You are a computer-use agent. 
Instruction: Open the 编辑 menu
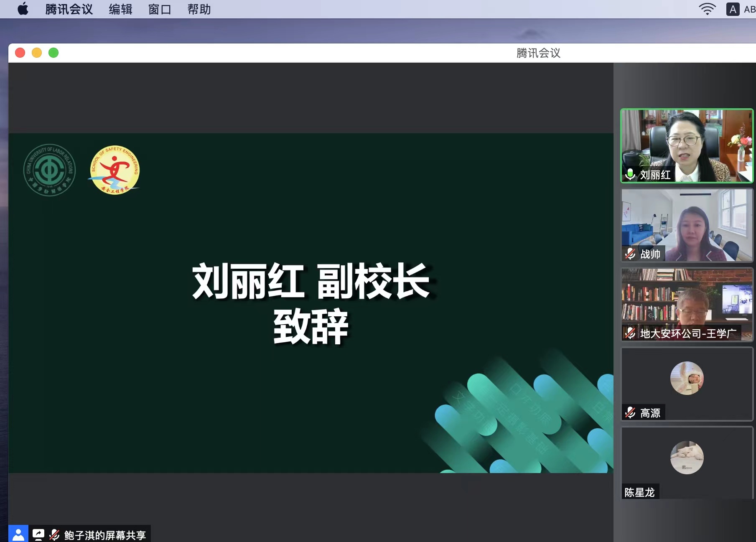pyautogui.click(x=120, y=9)
